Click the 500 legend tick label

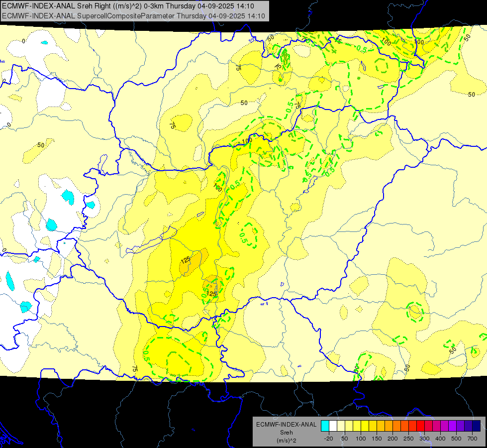[x=456, y=439]
